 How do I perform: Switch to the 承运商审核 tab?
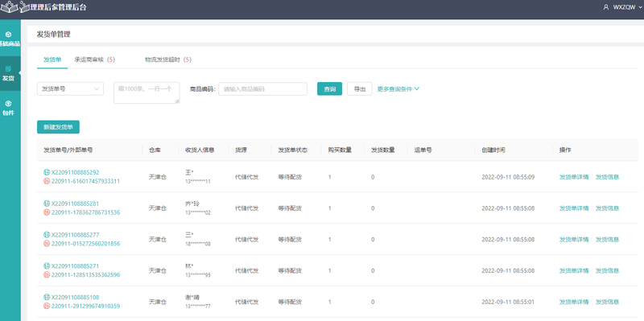click(94, 60)
